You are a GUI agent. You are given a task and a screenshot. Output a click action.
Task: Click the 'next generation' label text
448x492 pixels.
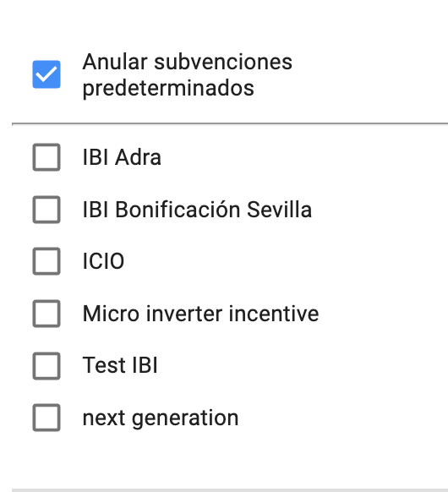[161, 419]
